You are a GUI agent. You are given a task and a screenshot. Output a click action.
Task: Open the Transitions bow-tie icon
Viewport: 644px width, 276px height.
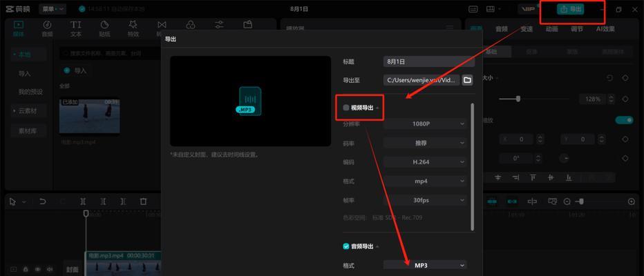click(x=162, y=26)
